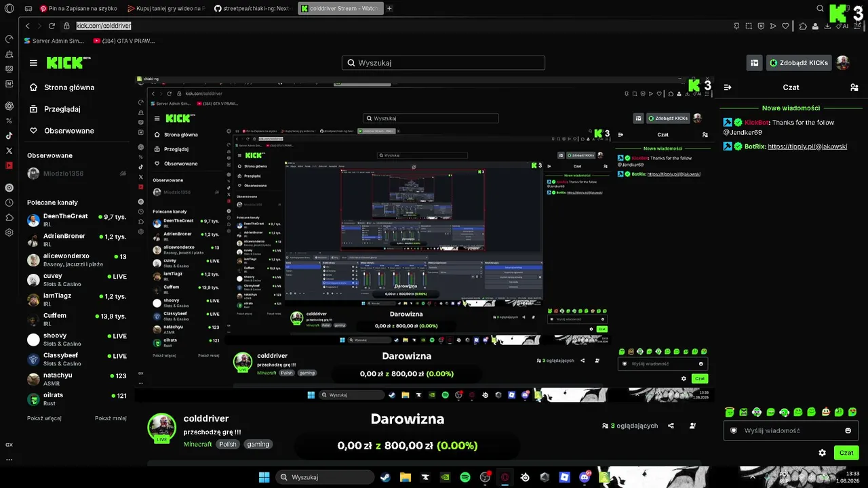The image size is (868, 488).
Task: Open TikTok in the Opera sidebar
Action: point(9,136)
